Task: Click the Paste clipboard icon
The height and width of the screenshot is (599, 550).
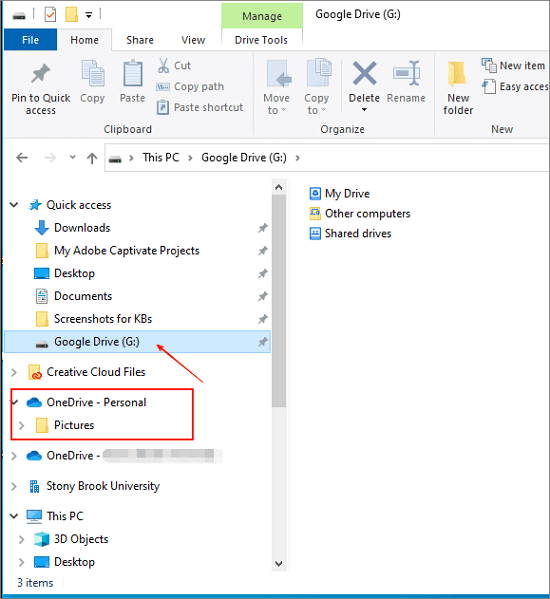Action: point(133,73)
